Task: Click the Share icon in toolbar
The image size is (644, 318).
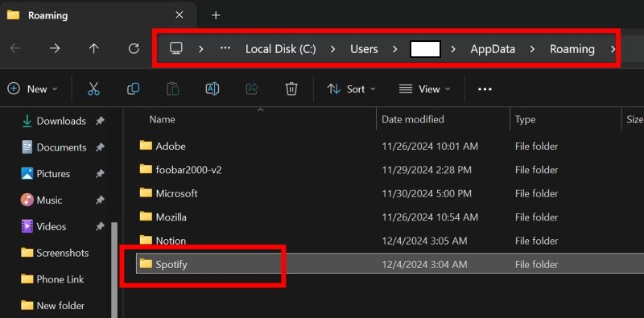Action: point(252,89)
